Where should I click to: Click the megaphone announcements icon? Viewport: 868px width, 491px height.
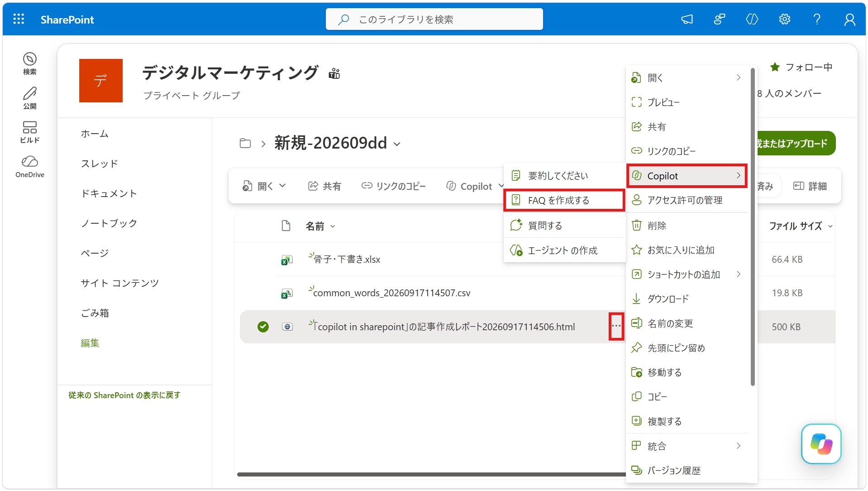(x=687, y=19)
